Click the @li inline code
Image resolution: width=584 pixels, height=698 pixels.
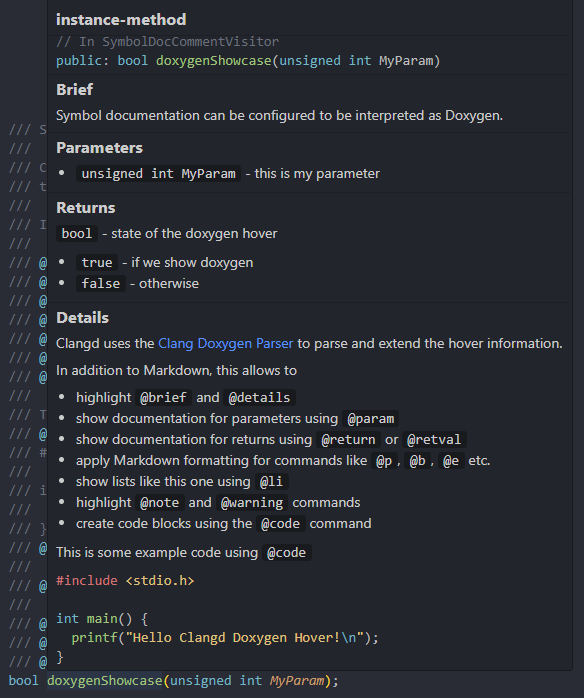pyautogui.click(x=272, y=481)
